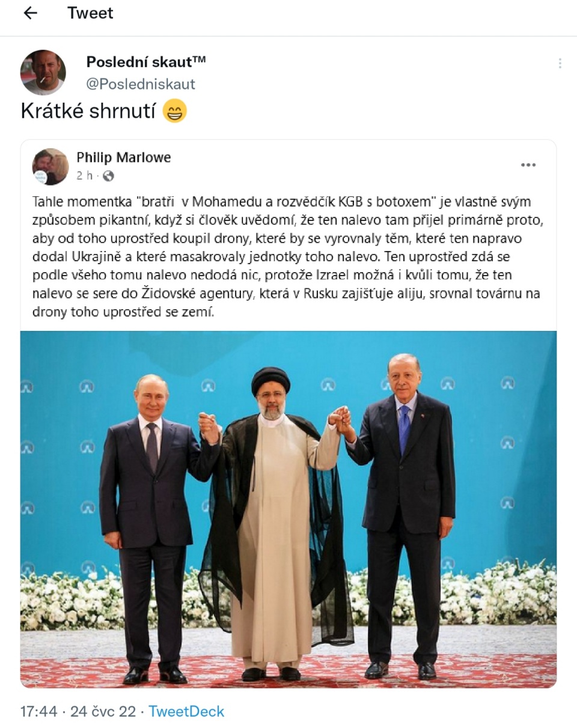Open Philip Marlowe's profile picture
The width and height of the screenshot is (577, 728).
[x=50, y=166]
